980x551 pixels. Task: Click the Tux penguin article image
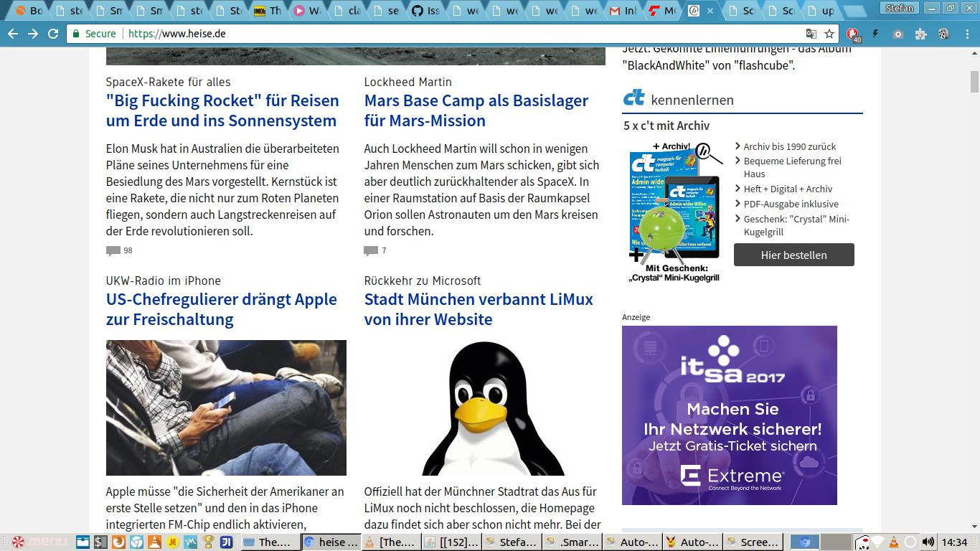(x=493, y=408)
